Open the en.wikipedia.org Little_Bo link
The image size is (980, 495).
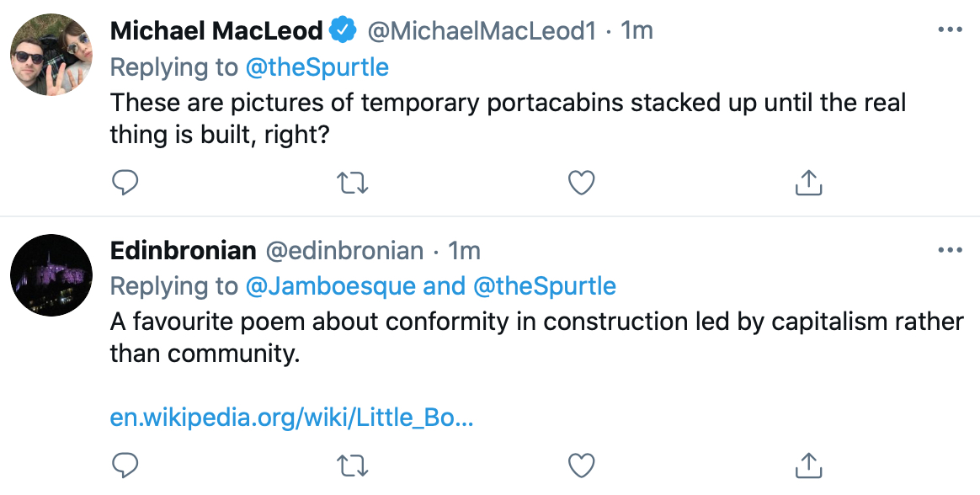click(291, 417)
